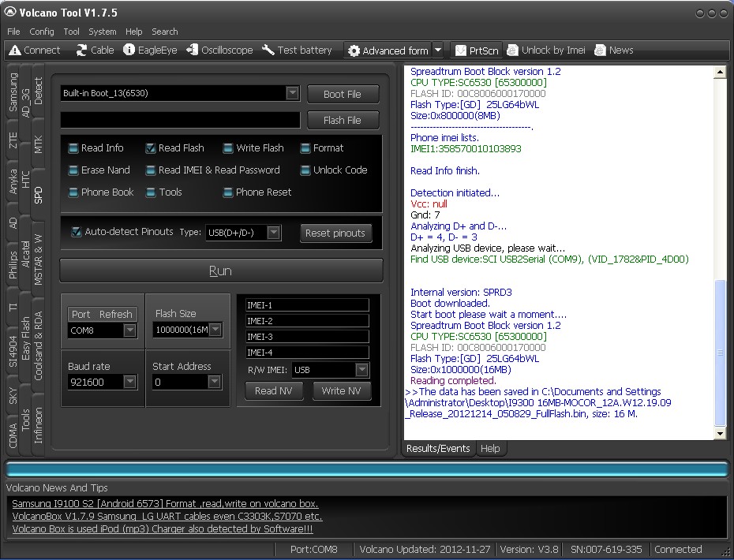Switch to the Help tab below log

point(490,448)
